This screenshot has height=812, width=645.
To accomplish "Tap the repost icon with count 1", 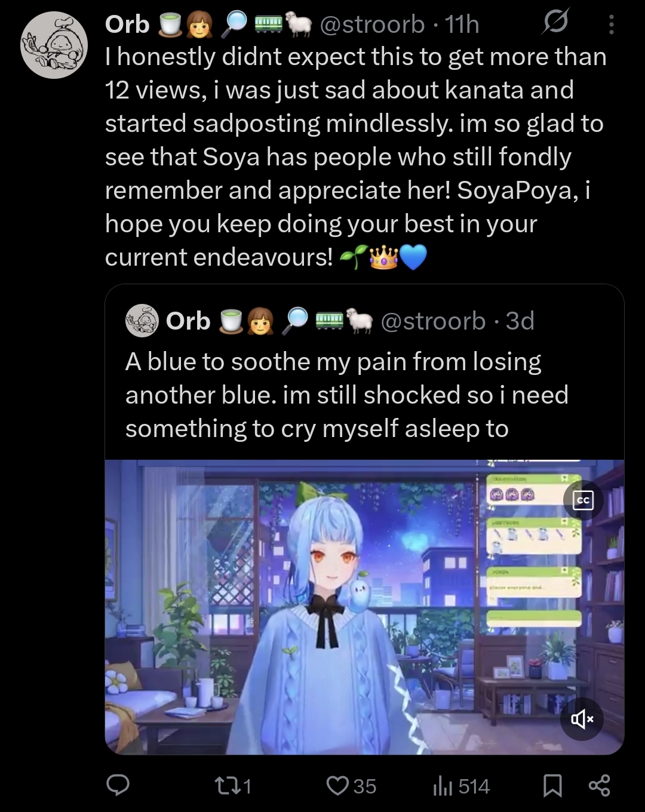I will tap(232, 786).
